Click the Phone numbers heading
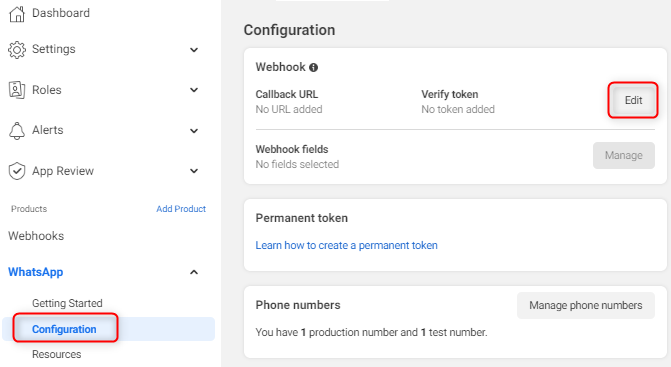Screen dimensions: 671x367 (298, 305)
